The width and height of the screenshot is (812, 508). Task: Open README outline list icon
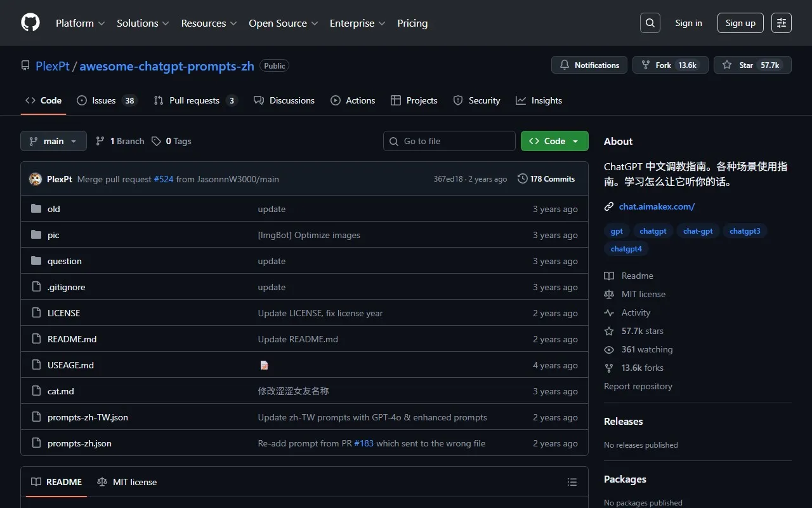point(572,482)
